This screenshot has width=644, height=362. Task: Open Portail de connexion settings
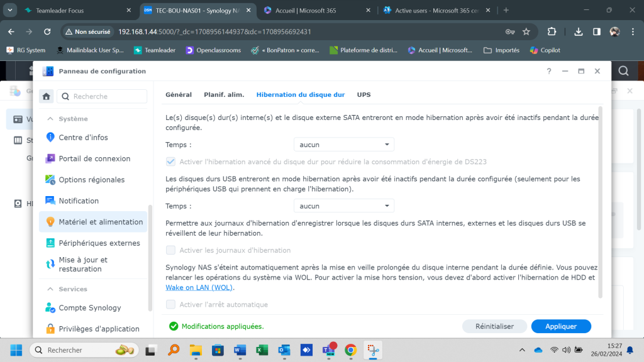pos(94,159)
